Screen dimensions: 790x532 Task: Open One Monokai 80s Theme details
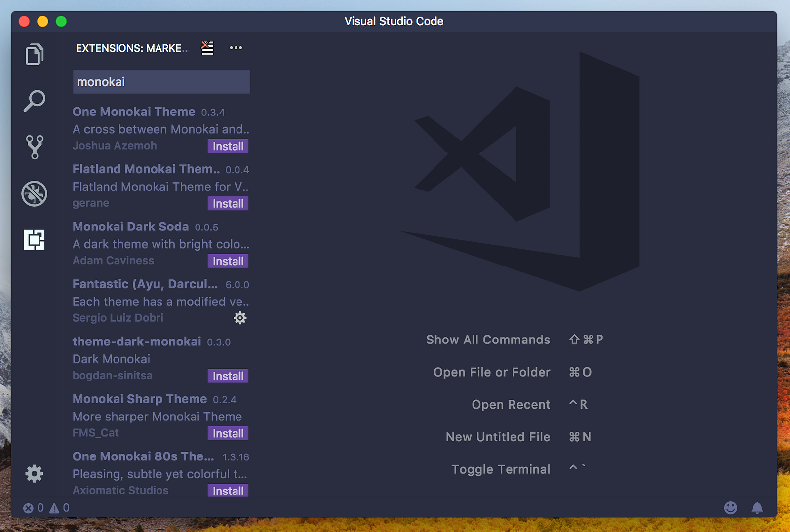click(143, 457)
